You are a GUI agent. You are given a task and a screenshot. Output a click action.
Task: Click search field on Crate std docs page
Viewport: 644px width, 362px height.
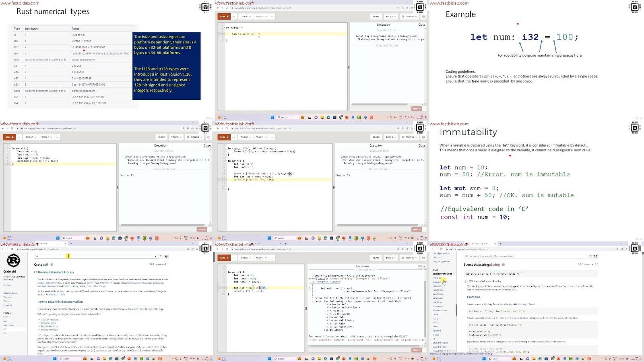96,256
